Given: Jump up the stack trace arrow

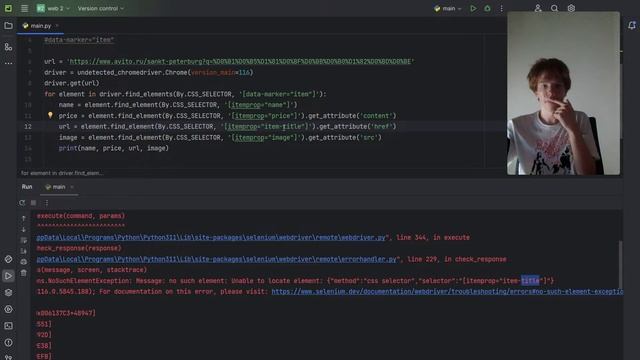Looking at the screenshot, I should tap(24, 218).
